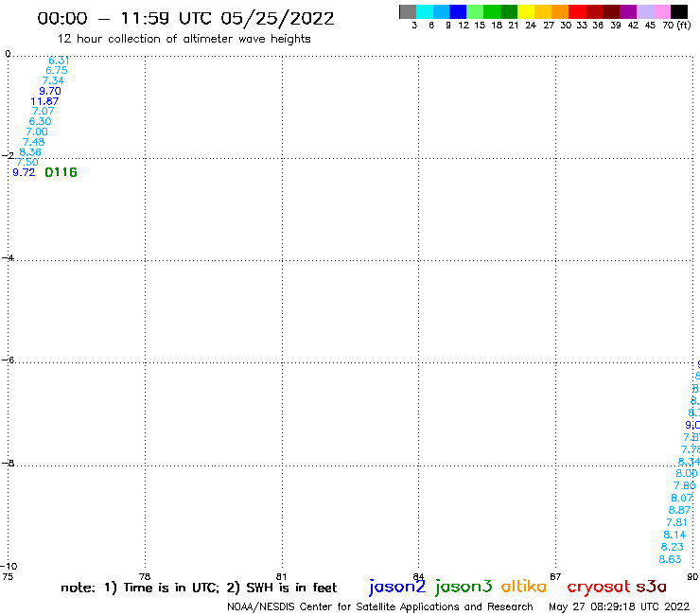Click the pure blue legend swatch
The width and height of the screenshot is (700, 615).
[458, 11]
